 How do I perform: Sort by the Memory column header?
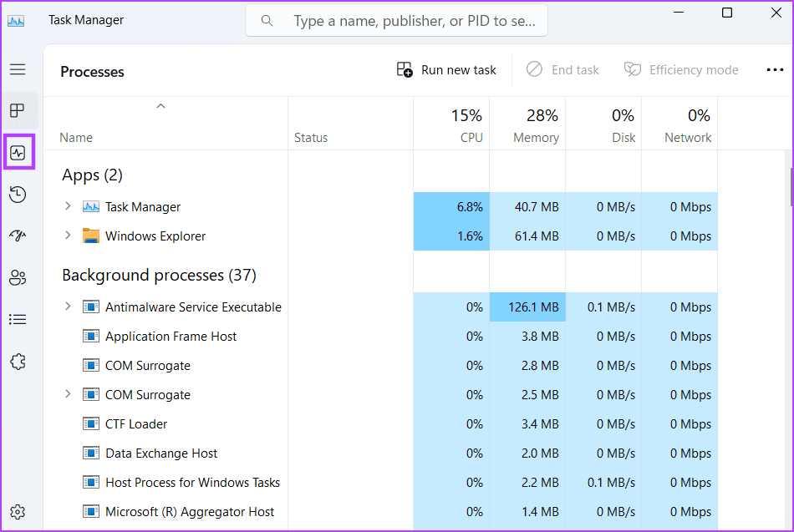[x=527, y=125]
